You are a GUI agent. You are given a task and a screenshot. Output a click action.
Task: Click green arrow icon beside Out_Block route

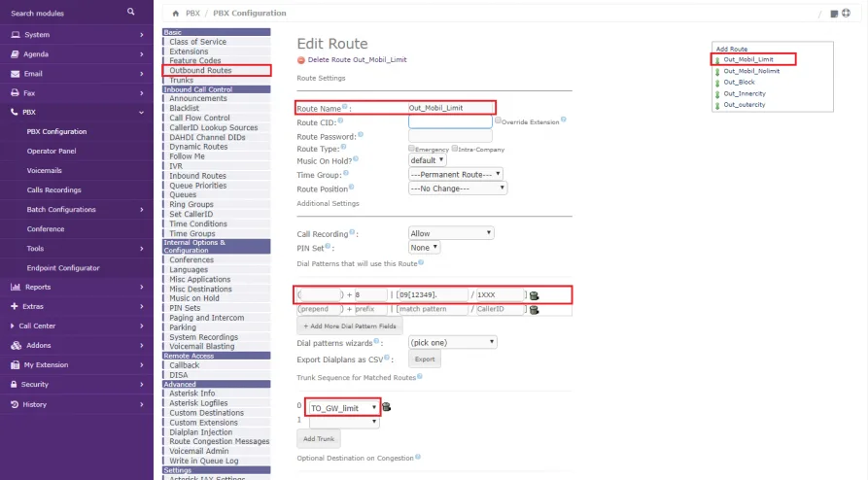(x=717, y=83)
